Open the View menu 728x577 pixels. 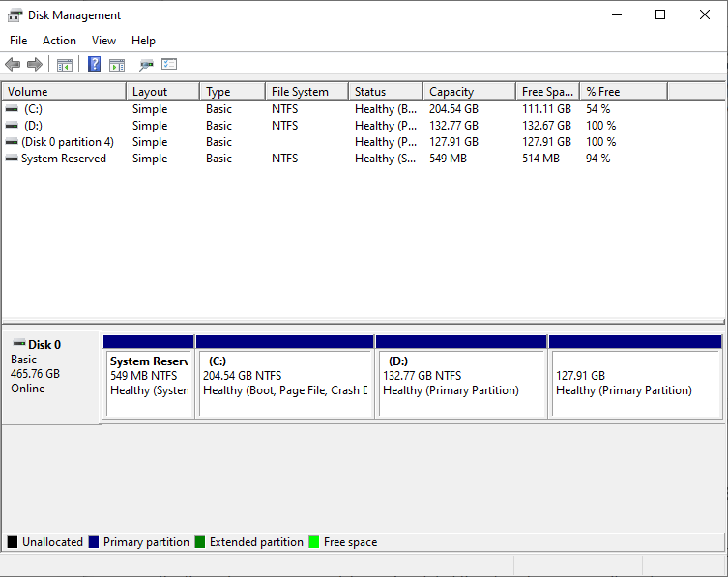tap(103, 41)
